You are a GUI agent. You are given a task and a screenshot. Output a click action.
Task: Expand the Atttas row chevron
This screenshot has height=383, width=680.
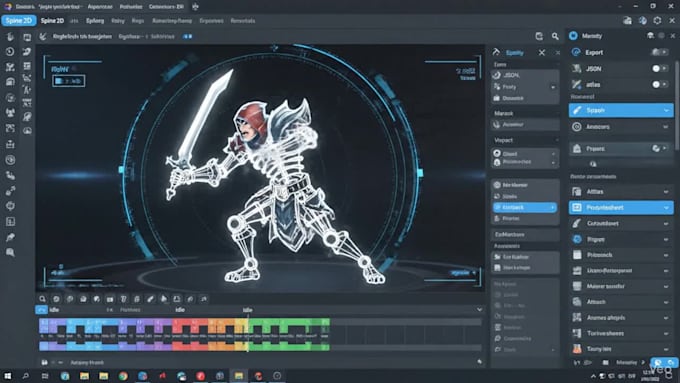coord(666,192)
